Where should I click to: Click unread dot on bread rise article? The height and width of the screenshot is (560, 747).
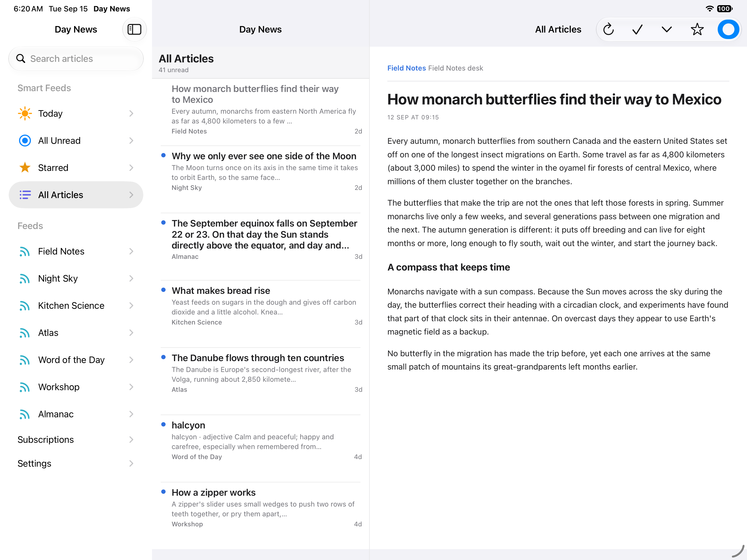pyautogui.click(x=163, y=289)
